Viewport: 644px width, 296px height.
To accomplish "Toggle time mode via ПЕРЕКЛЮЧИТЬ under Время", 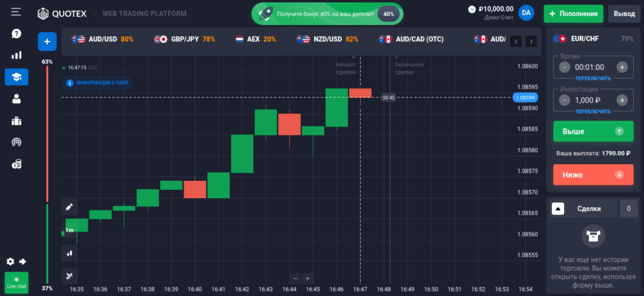I will pos(593,78).
